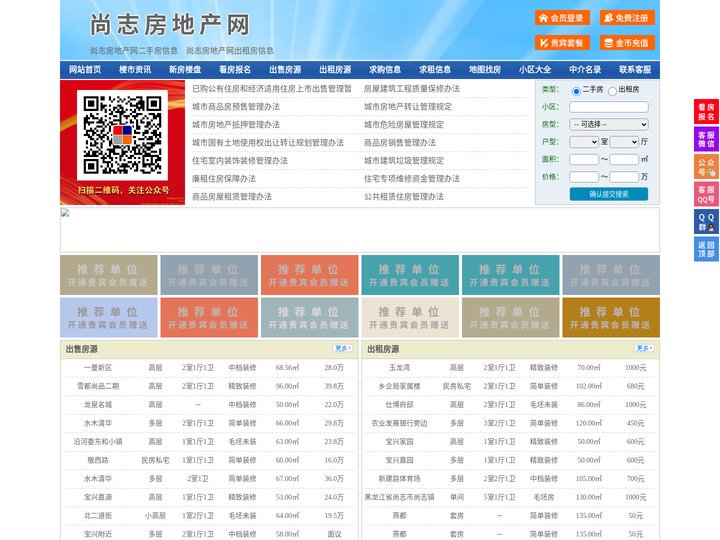Click 更多 in 出售房源 header
The image size is (720, 540).
pos(343,349)
